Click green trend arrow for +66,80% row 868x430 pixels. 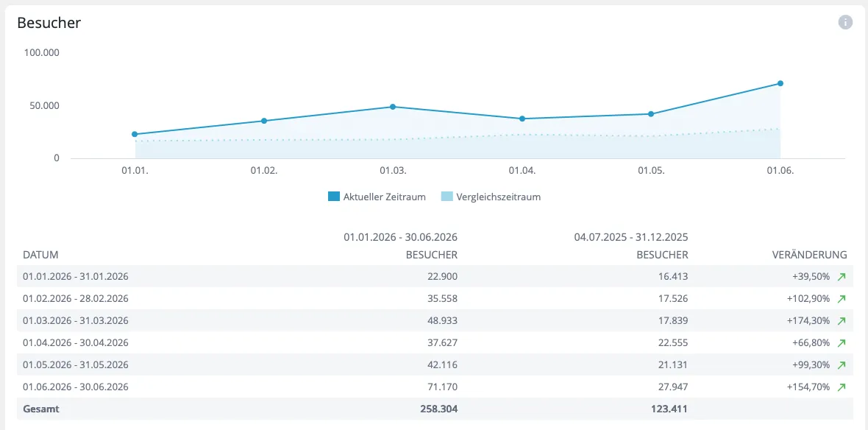(x=842, y=343)
